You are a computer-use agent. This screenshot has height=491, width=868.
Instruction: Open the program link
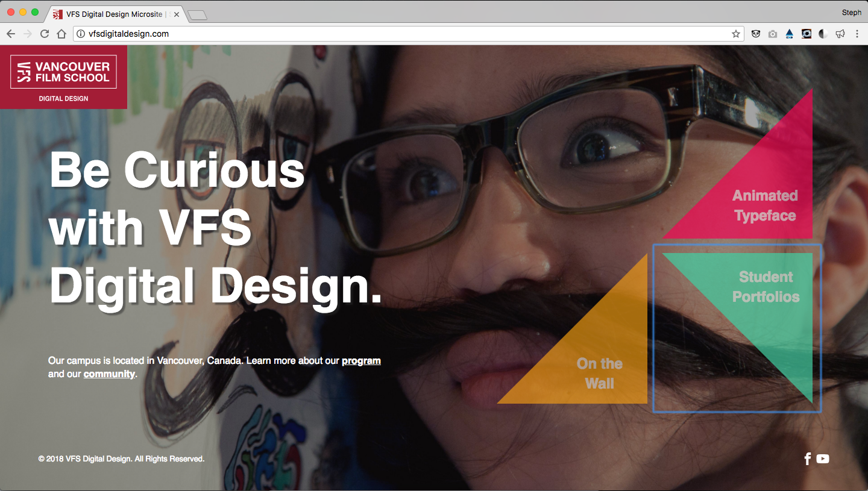click(361, 361)
